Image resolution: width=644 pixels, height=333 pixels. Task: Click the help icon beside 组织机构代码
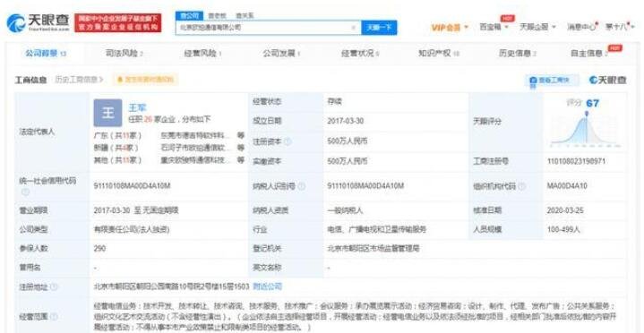coord(521,186)
